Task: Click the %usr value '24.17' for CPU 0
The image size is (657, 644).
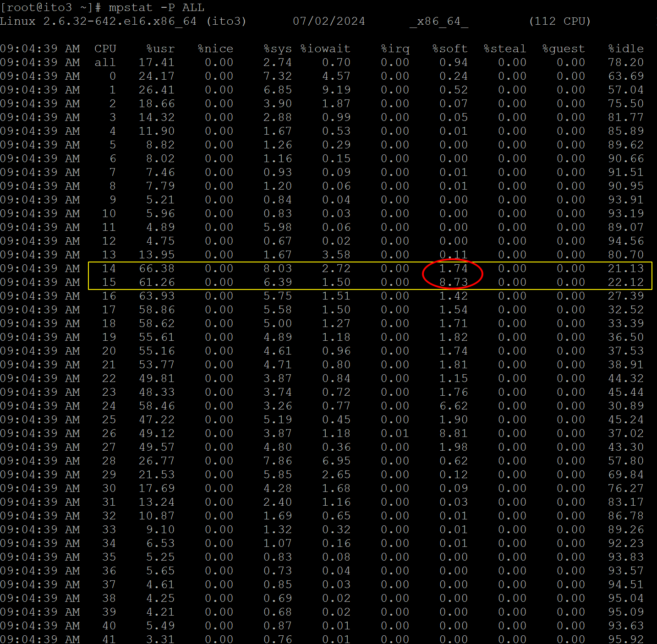Action: point(157,76)
